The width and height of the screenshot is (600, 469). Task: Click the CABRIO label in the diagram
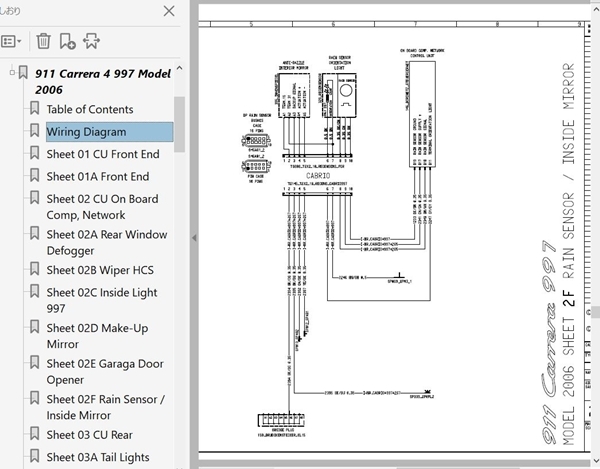[x=318, y=176]
